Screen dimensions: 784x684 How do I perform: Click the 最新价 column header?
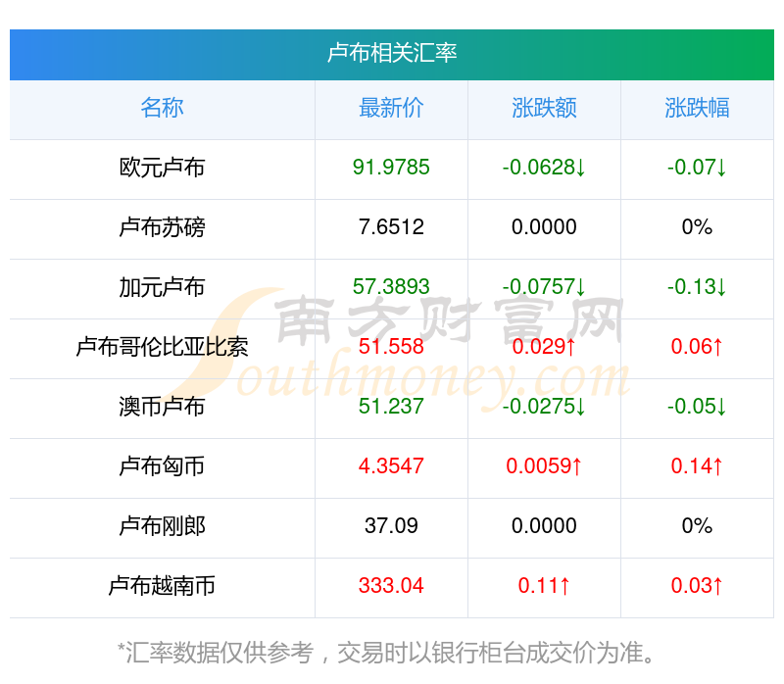click(x=391, y=108)
